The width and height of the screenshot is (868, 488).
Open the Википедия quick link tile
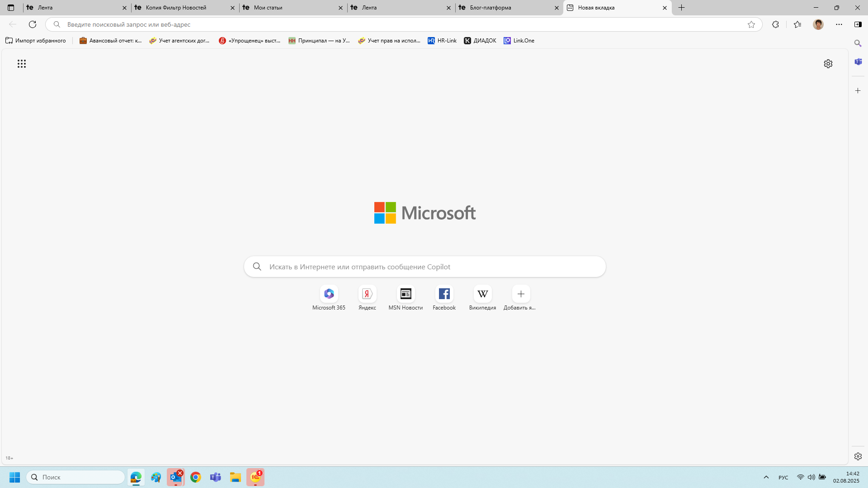click(x=482, y=294)
